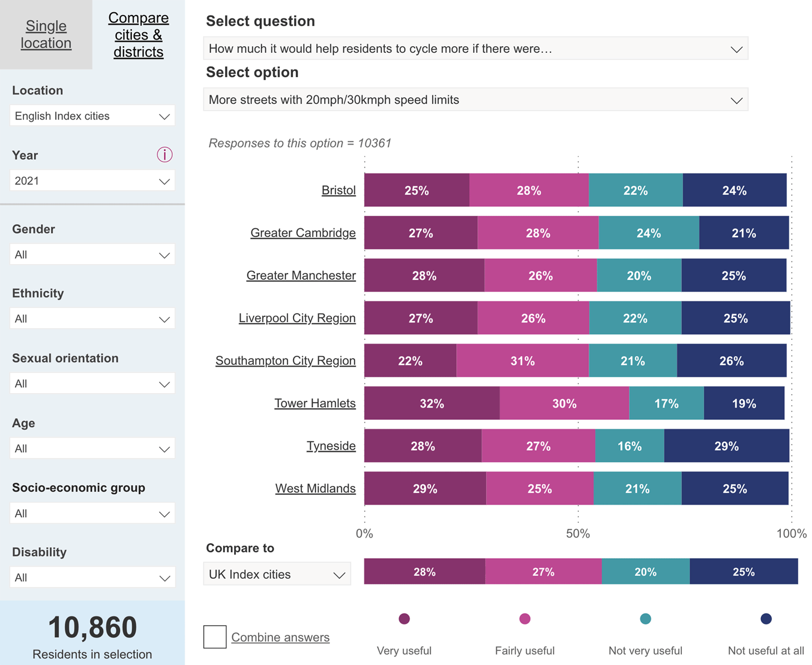Image resolution: width=812 pixels, height=665 pixels.
Task: Open the Location dropdown
Action: tap(92, 116)
